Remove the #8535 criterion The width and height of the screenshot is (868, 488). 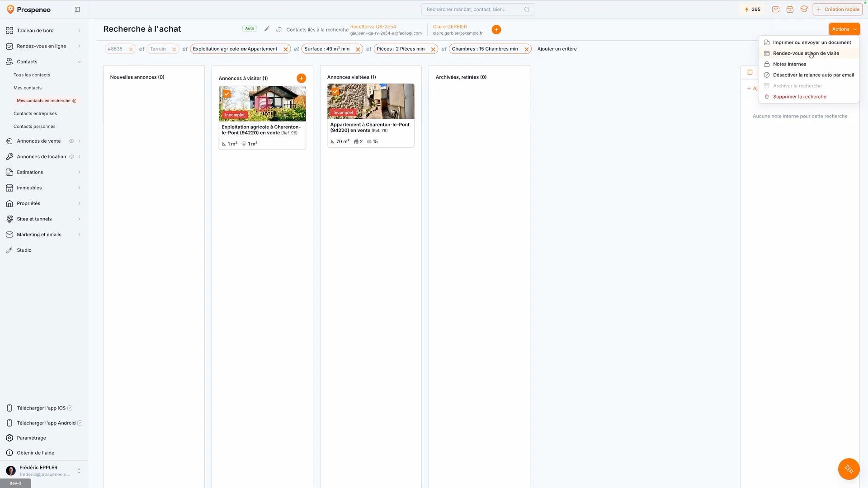point(131,49)
